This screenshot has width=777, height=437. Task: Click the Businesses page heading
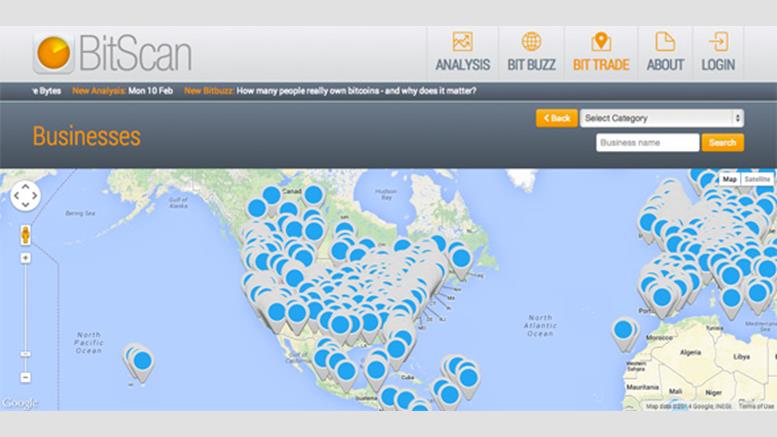pos(87,136)
